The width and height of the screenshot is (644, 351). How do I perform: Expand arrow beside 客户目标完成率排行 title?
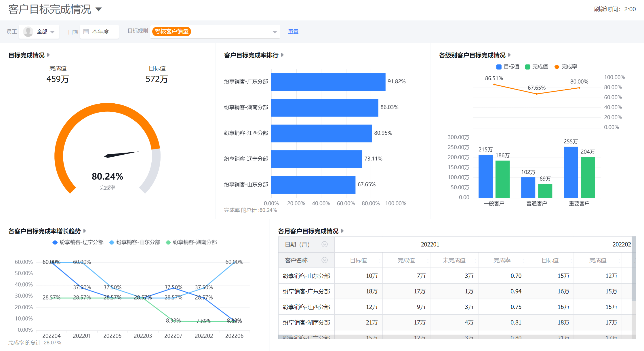(282, 55)
